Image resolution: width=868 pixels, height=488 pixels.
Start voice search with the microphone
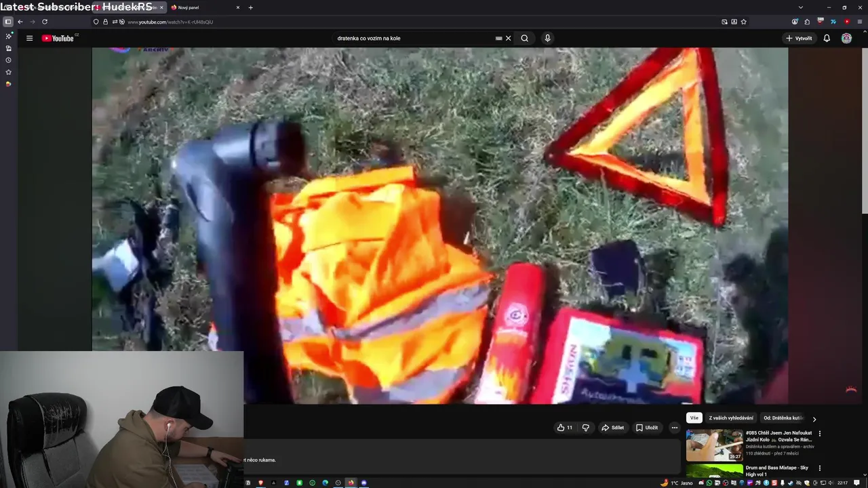pos(547,38)
